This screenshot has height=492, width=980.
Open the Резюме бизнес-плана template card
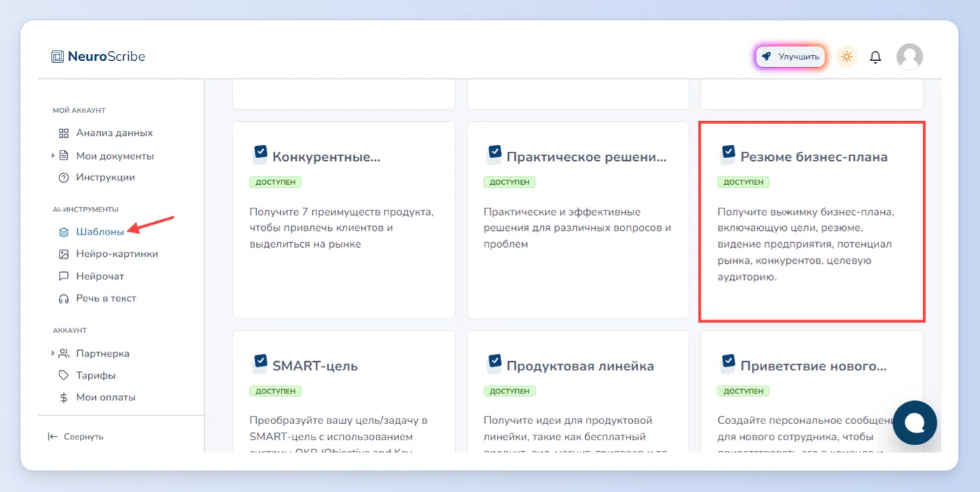812,222
